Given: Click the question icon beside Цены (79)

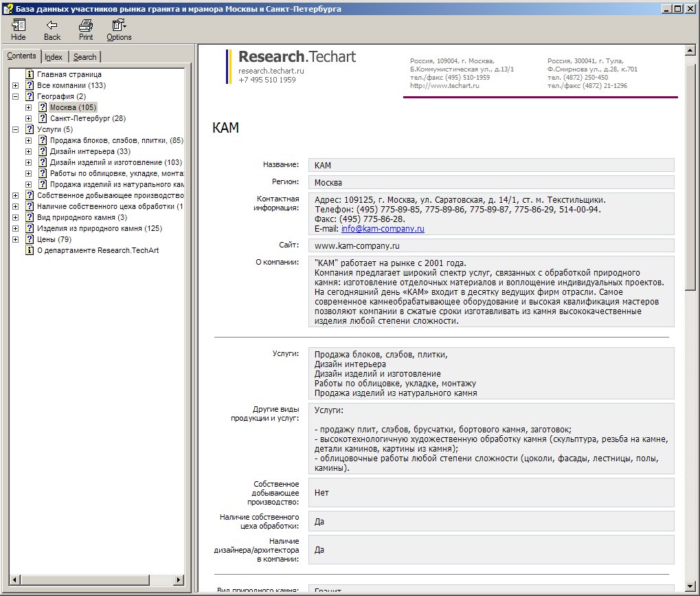Looking at the screenshot, I should [x=30, y=239].
